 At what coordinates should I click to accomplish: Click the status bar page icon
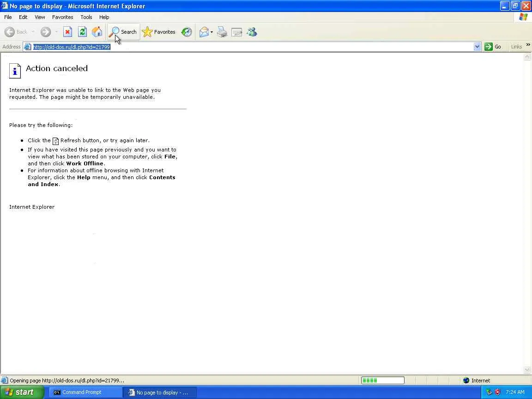(x=5, y=381)
